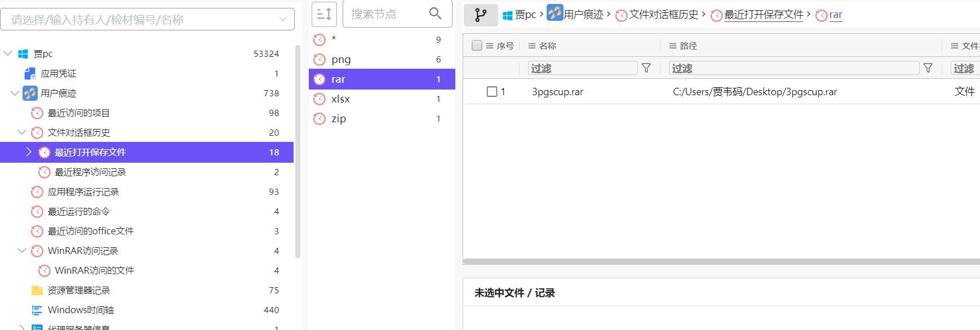Click the clock icon beside 最近运行的命令
The width and height of the screenshot is (980, 330).
click(37, 211)
